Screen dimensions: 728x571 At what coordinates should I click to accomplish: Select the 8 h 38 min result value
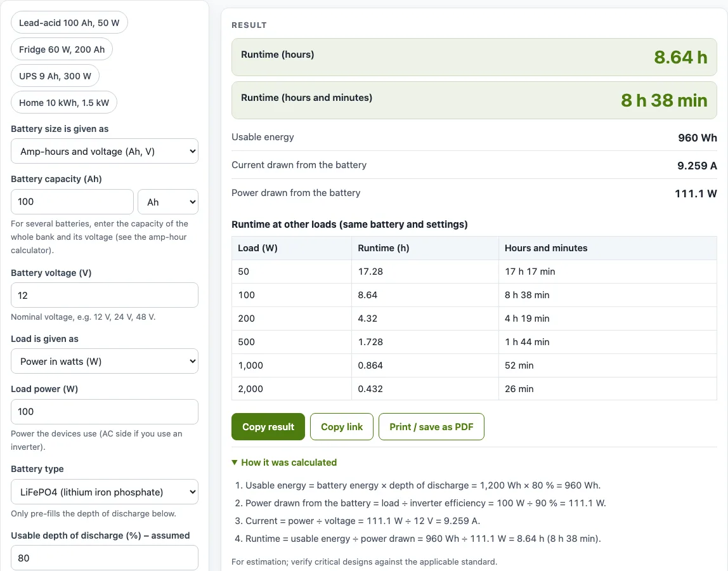[x=664, y=100]
